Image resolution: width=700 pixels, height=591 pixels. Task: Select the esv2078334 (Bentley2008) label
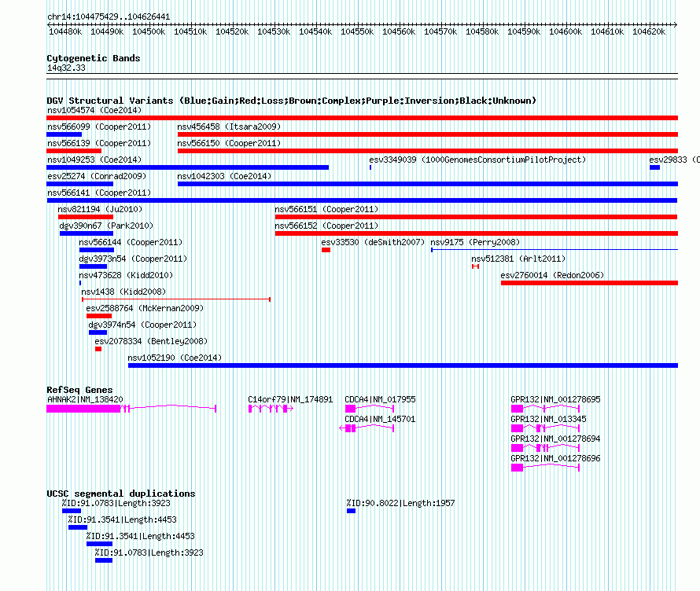[x=151, y=341]
